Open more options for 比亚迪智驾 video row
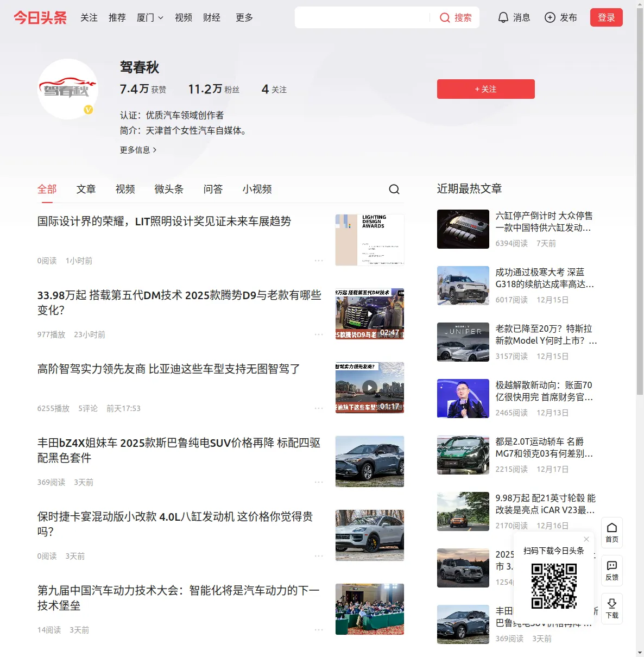The width and height of the screenshot is (644, 657). coord(319,408)
